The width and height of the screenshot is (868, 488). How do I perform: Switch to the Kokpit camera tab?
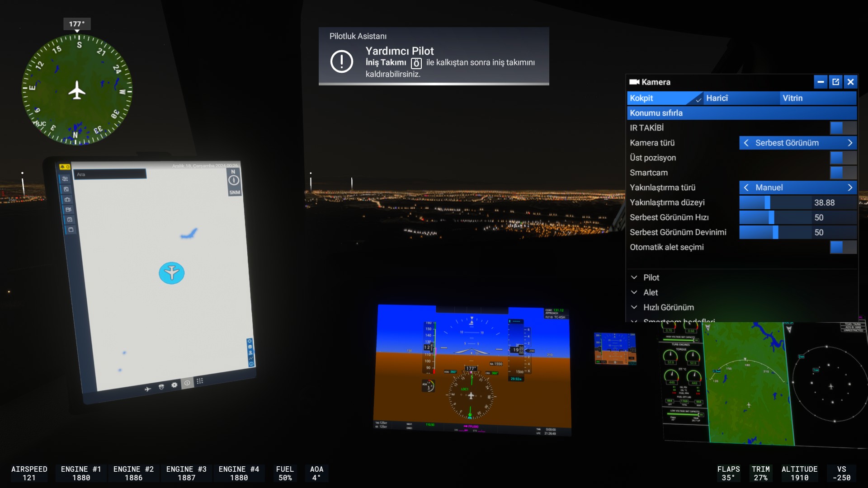tap(665, 98)
